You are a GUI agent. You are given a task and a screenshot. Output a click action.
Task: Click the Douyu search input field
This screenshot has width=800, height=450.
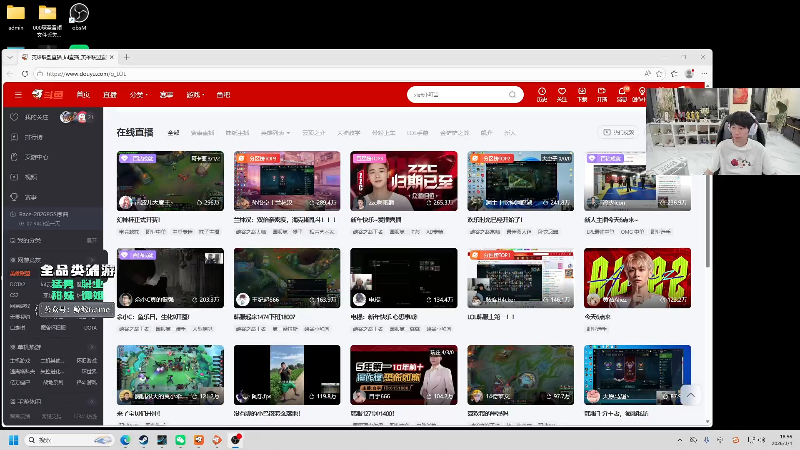459,95
